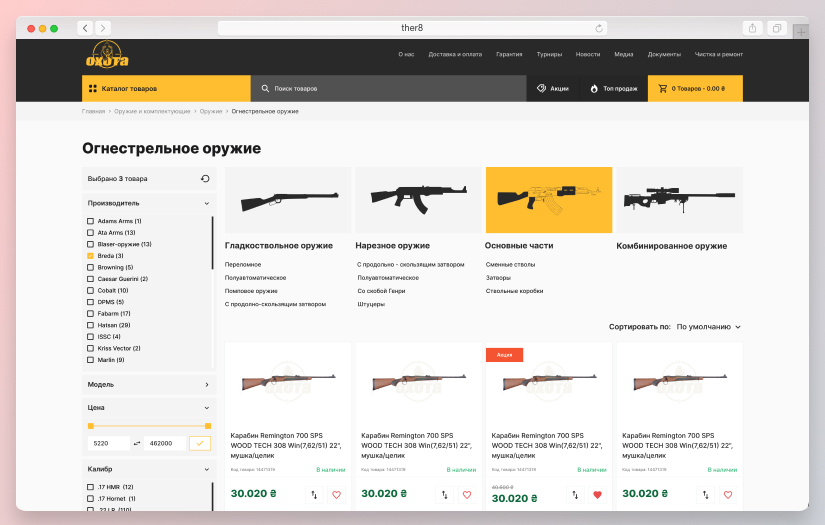This screenshot has height=525, width=825.
Task: Favorite the second product card
Action: pos(467,494)
